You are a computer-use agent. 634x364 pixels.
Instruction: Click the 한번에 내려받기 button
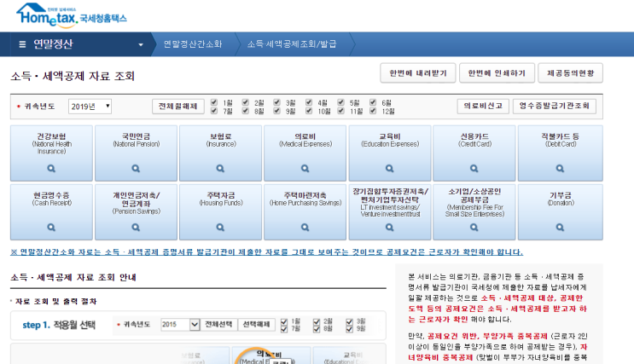[417, 73]
